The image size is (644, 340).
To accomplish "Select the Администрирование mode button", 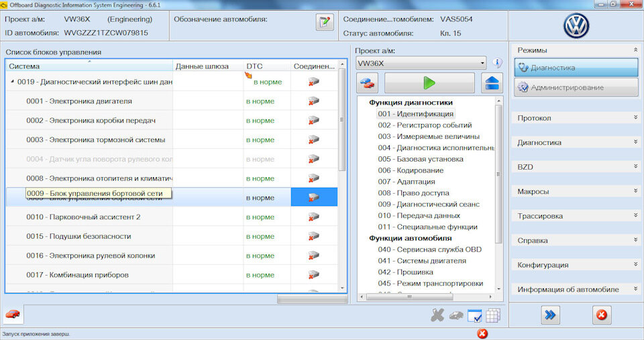I will point(576,87).
